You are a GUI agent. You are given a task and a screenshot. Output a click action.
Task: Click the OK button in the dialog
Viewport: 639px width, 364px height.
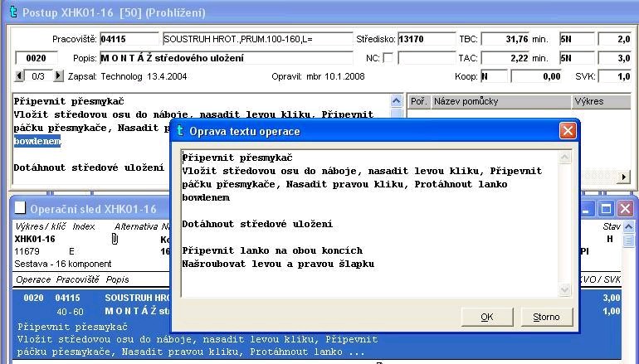click(x=486, y=317)
